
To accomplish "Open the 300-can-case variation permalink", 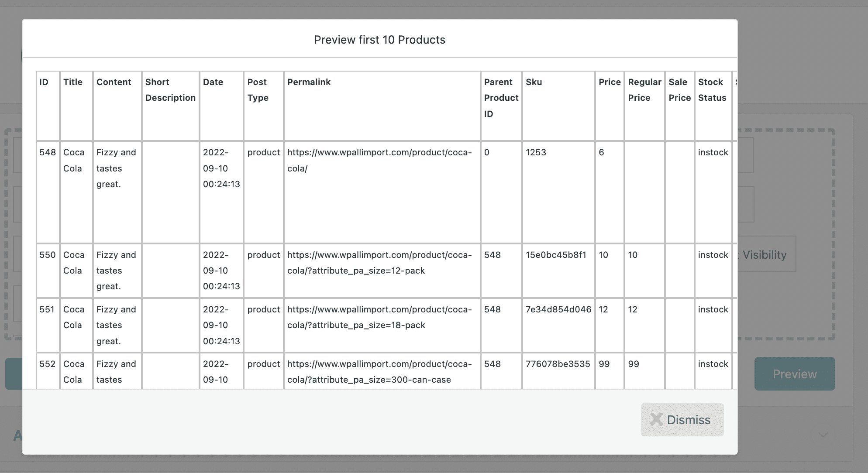I will pyautogui.click(x=379, y=372).
